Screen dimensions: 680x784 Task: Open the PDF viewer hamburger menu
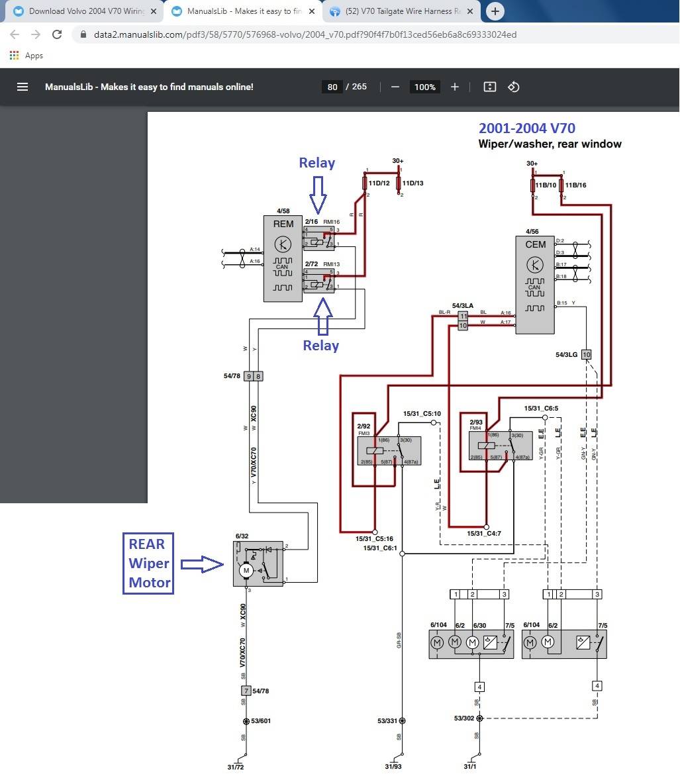(x=23, y=87)
